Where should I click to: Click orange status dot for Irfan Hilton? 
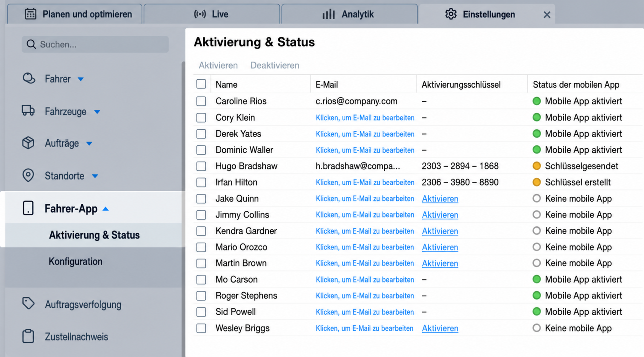click(x=536, y=182)
